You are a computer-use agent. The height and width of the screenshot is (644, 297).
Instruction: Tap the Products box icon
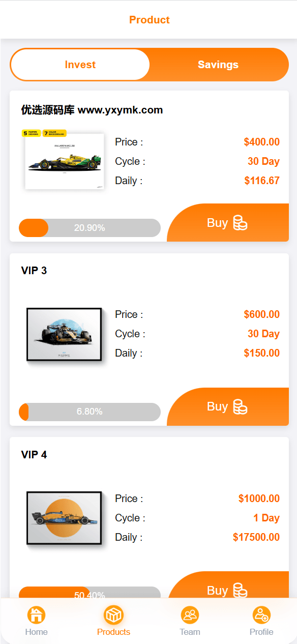click(x=113, y=615)
